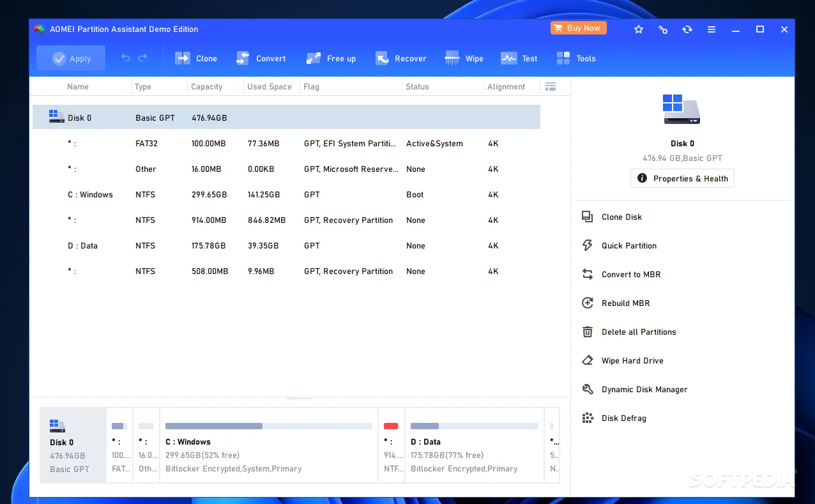Select the 914.00MB Recovery Partition row
The width and height of the screenshot is (815, 504).
(286, 220)
